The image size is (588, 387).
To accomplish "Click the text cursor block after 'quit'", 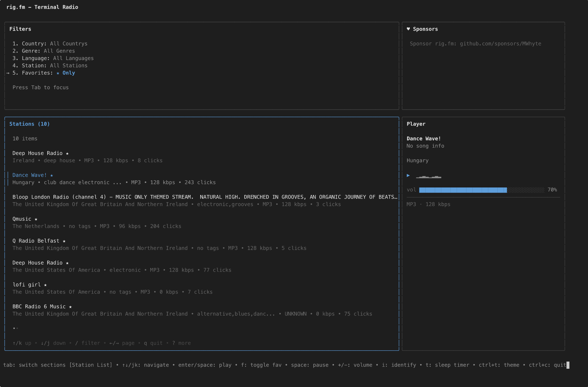I will coord(568,365).
